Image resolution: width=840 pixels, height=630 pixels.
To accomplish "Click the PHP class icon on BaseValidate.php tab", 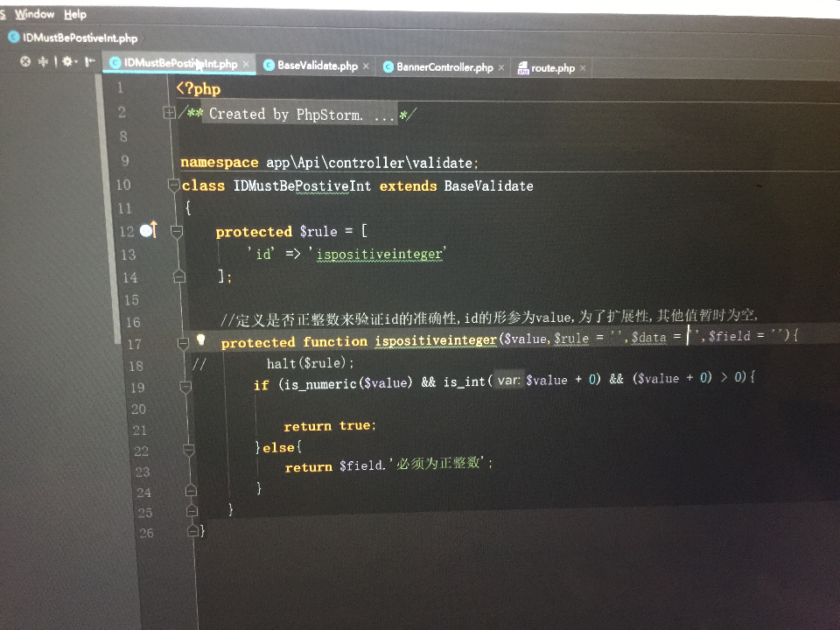I will click(269, 66).
